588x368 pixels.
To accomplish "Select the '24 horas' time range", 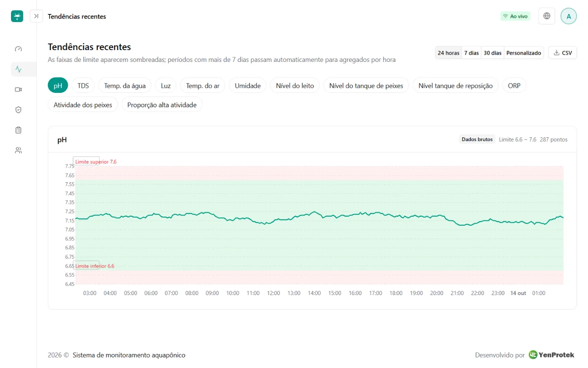I will [448, 53].
